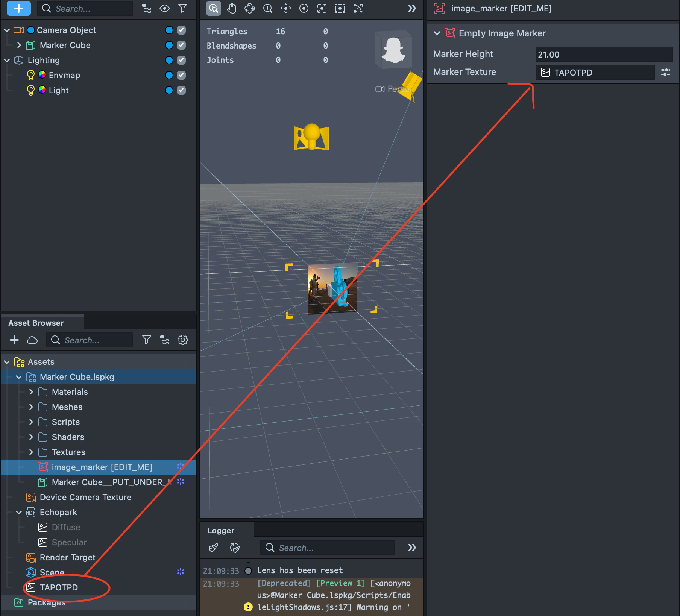Click the frame selection tool icon
Viewport: 680px width, 616px height.
[x=340, y=8]
